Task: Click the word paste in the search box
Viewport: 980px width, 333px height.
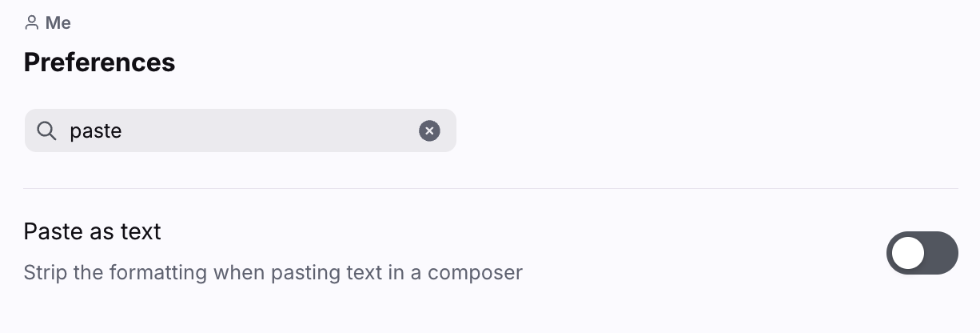Action: pos(95,130)
